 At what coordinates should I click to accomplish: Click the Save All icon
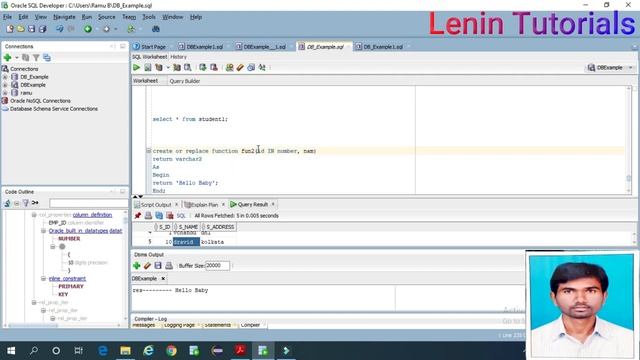tap(42, 29)
